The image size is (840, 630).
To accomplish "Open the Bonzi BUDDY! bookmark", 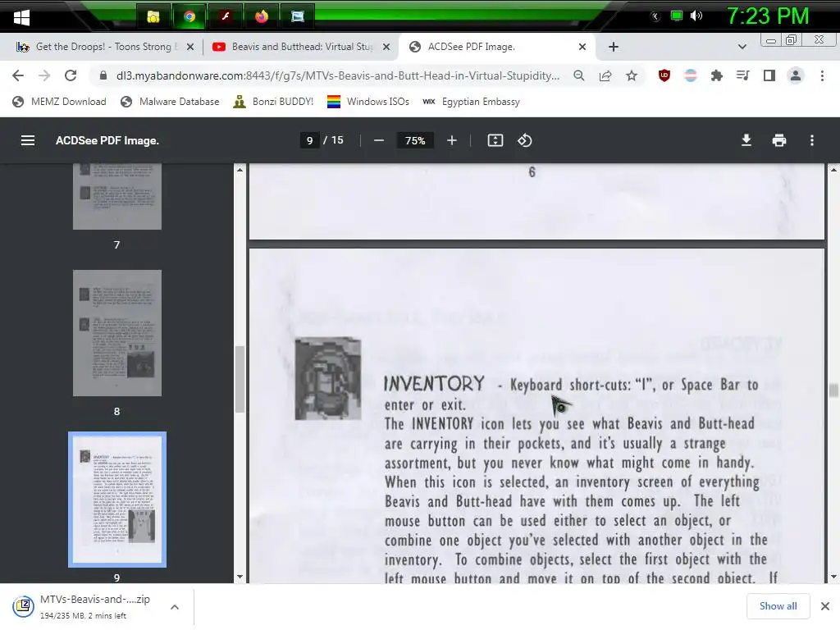I will (274, 102).
